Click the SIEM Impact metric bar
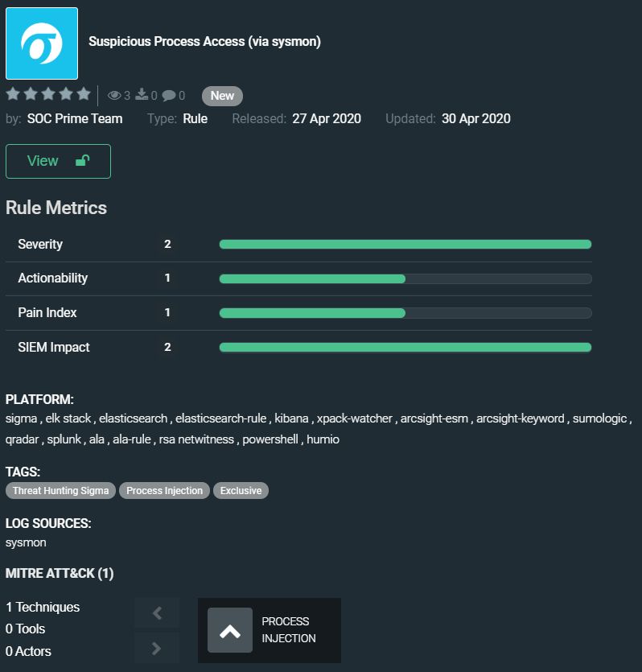Image resolution: width=642 pixels, height=672 pixels. 405,347
